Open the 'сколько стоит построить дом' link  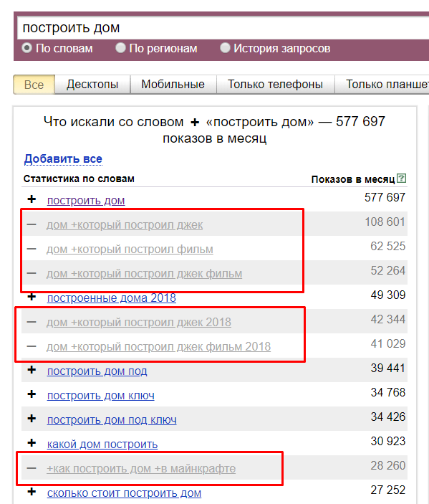(x=125, y=493)
